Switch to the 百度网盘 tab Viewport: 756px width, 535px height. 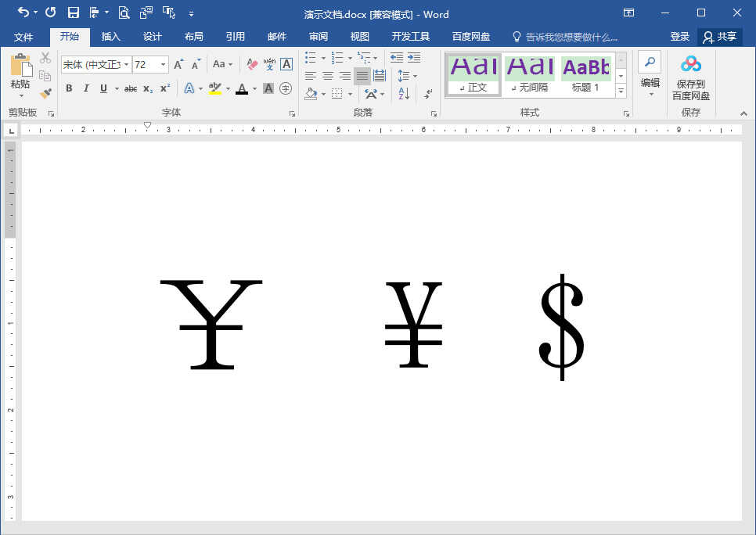(471, 37)
